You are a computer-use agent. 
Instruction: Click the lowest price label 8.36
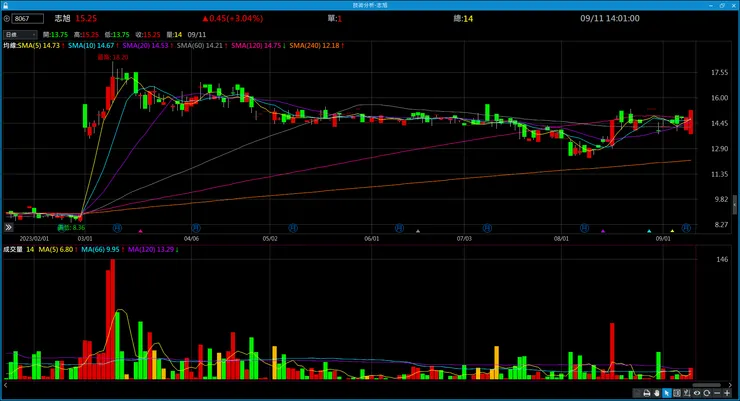coord(71,228)
